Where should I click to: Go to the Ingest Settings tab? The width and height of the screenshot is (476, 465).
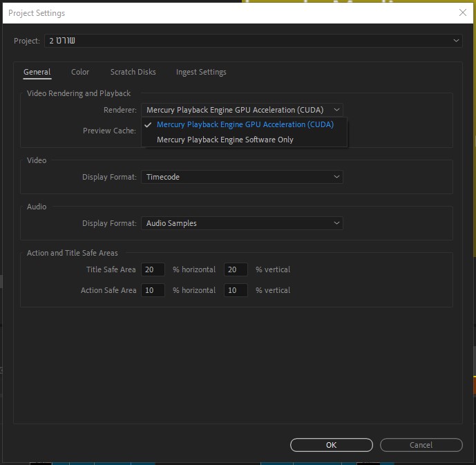tap(201, 72)
